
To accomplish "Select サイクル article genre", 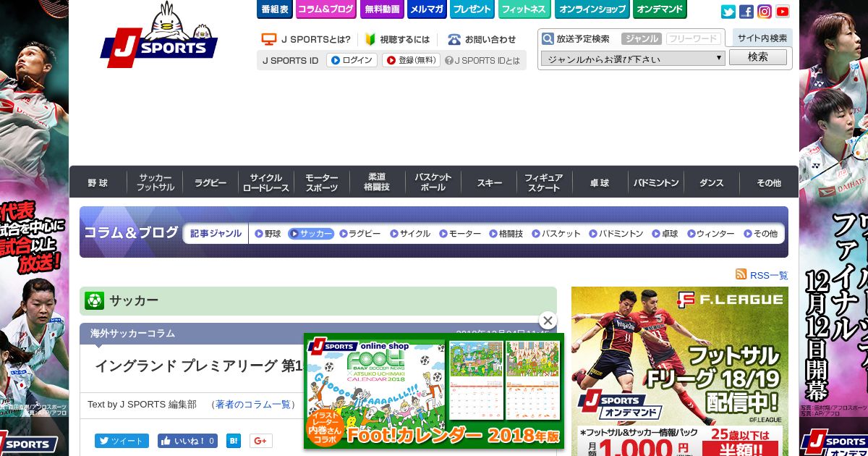I will pyautogui.click(x=410, y=233).
